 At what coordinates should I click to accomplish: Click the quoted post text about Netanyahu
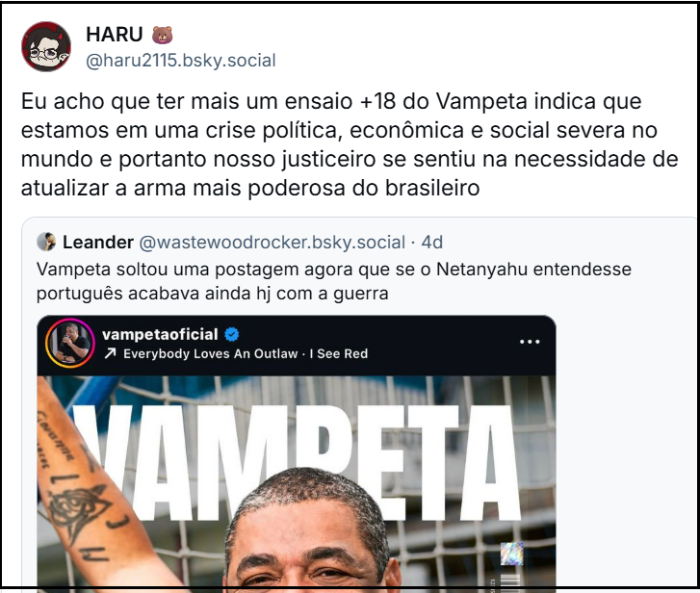[334, 281]
